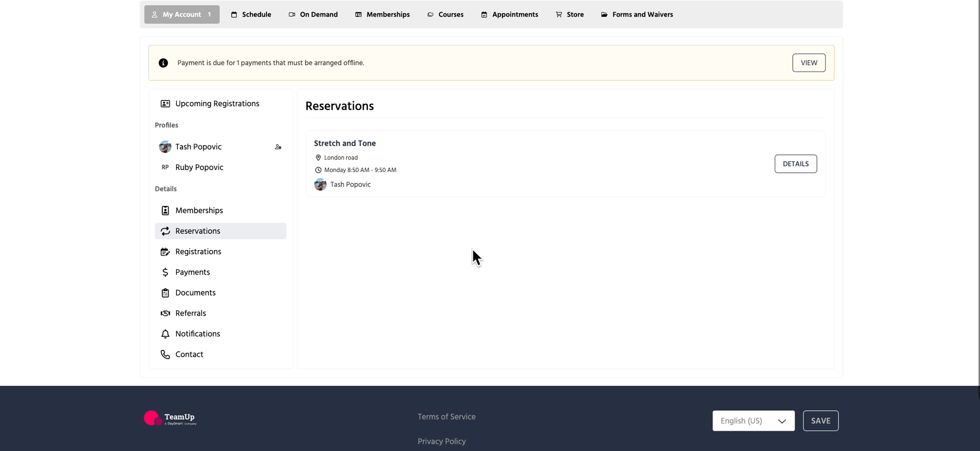Open Upcoming Registrations in the sidebar

pyautogui.click(x=217, y=104)
